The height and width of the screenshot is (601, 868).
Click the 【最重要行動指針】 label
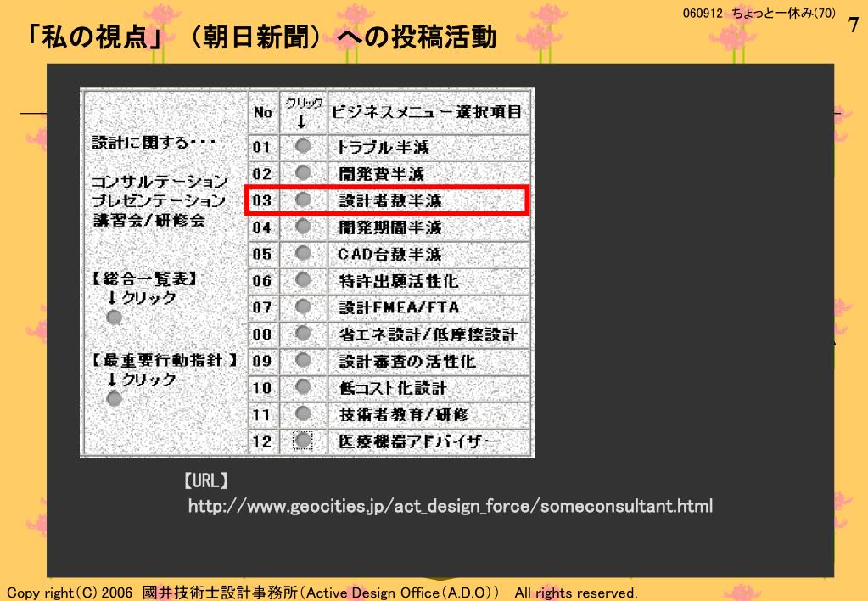165,361
